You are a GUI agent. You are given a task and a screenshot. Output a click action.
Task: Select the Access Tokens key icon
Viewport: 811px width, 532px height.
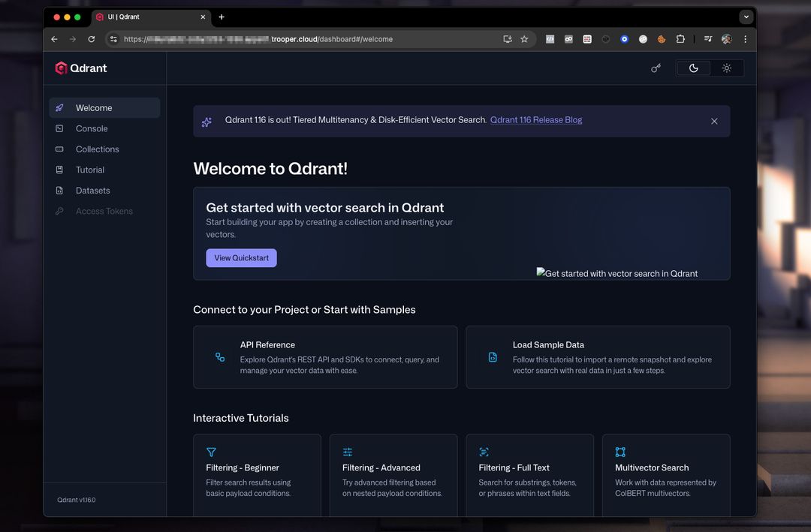click(60, 211)
